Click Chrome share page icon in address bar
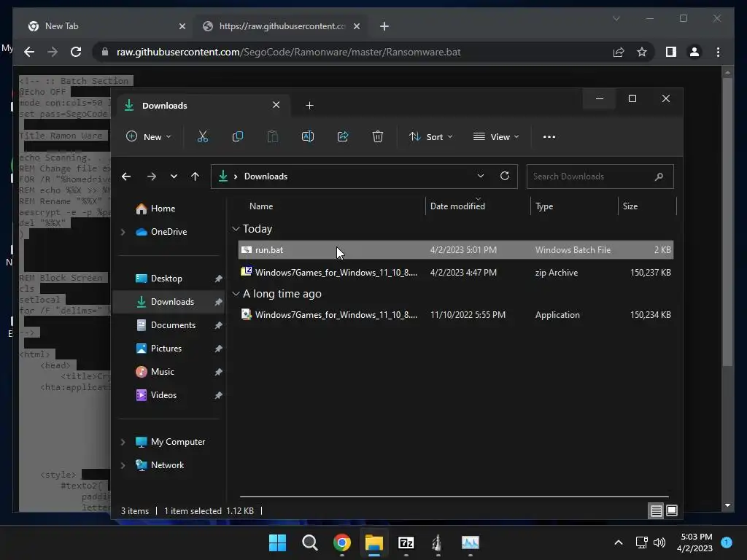The width and height of the screenshot is (747, 560). [x=619, y=52]
